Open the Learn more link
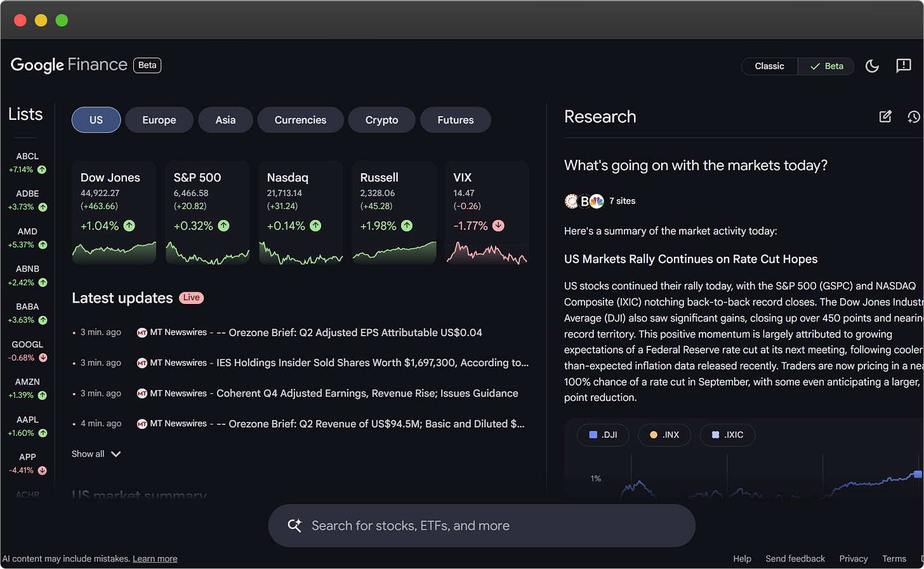Viewport: 924px width, 569px height. click(155, 559)
